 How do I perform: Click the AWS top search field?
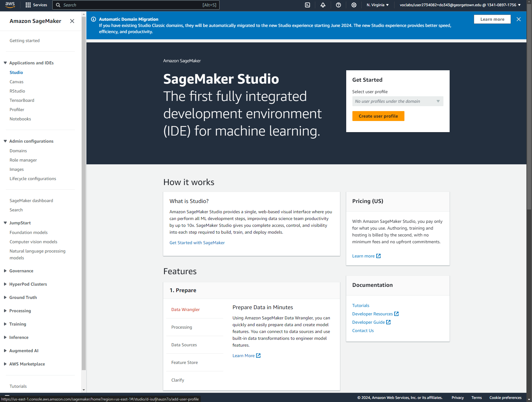point(136,5)
